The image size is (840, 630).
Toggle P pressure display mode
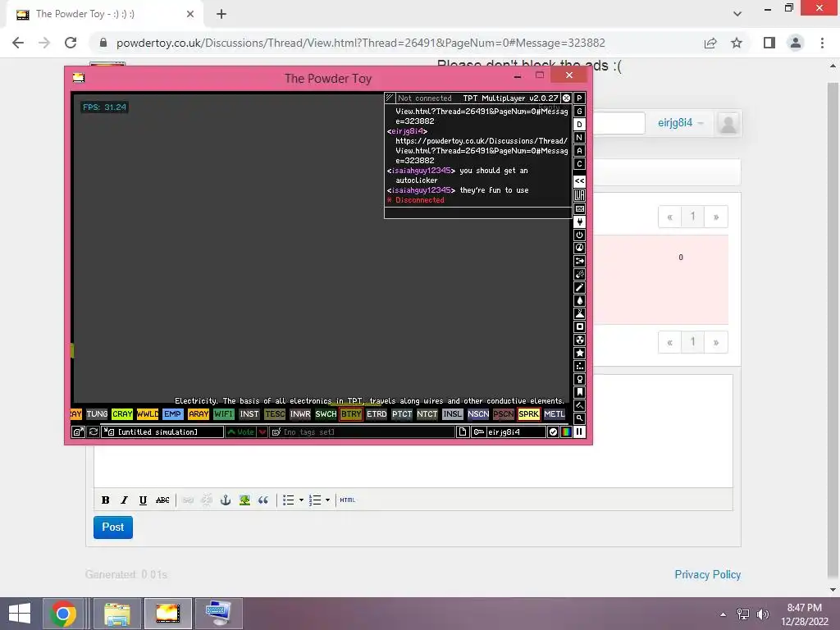pyautogui.click(x=579, y=98)
